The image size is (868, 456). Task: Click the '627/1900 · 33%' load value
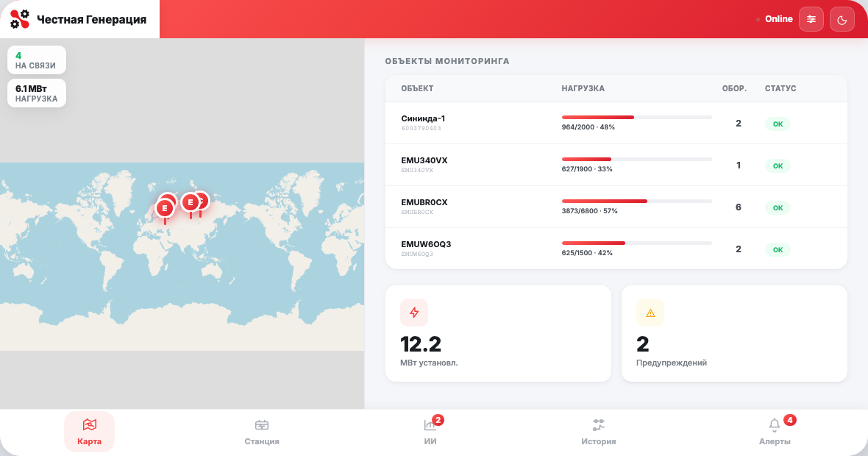coord(587,169)
